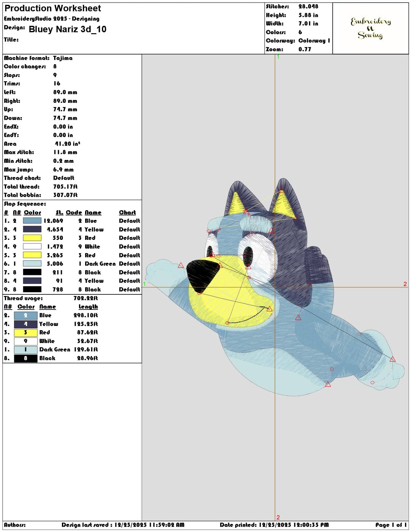This screenshot has height=532, width=411.
Task: Select the Max stitch value 11.8 mm
Action: pos(65,152)
